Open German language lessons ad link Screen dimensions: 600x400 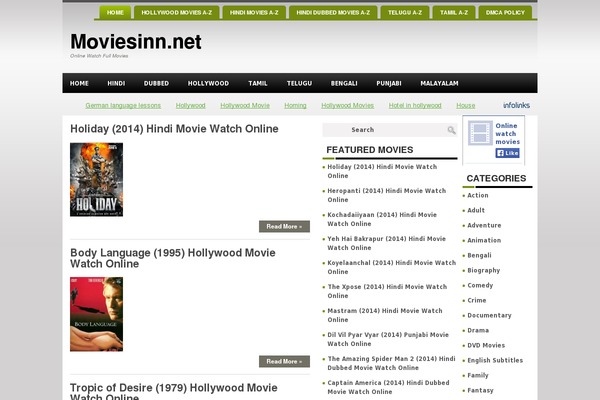click(123, 105)
